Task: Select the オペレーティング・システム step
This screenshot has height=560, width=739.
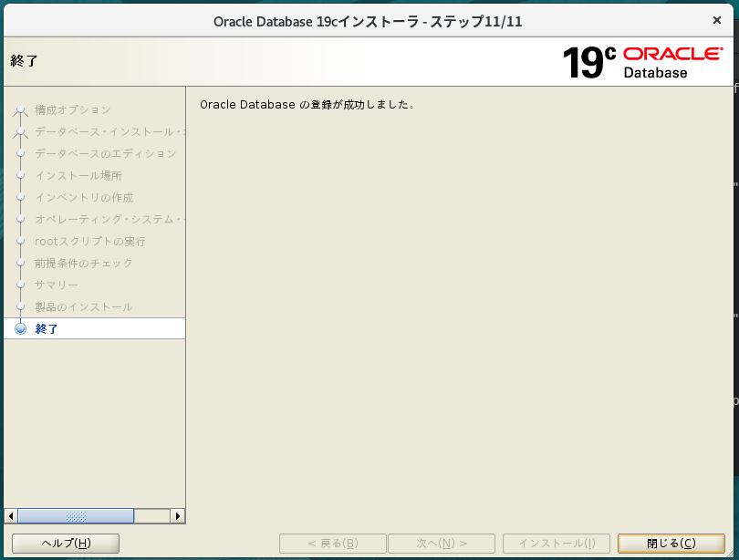Action: coord(109,219)
